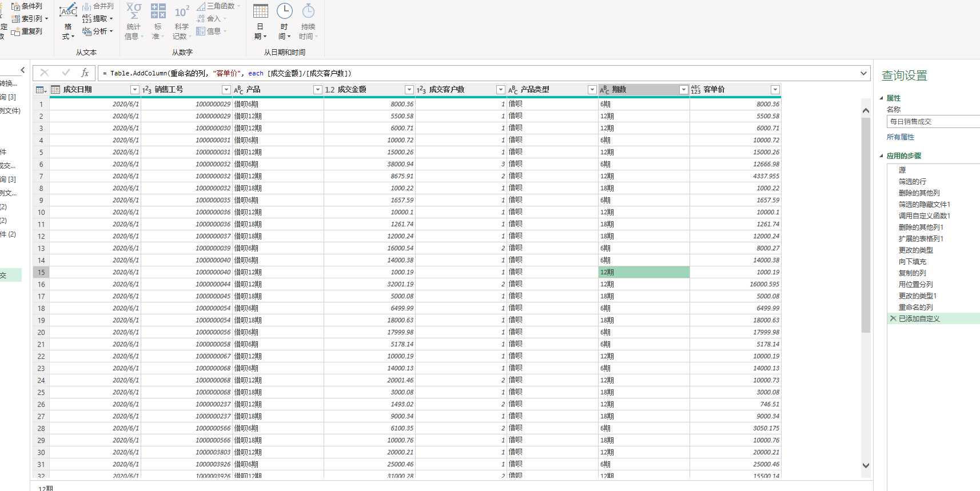Viewport: 980px width, 491px height.
Task: Click the fx insert-step icon
Action: [85, 73]
